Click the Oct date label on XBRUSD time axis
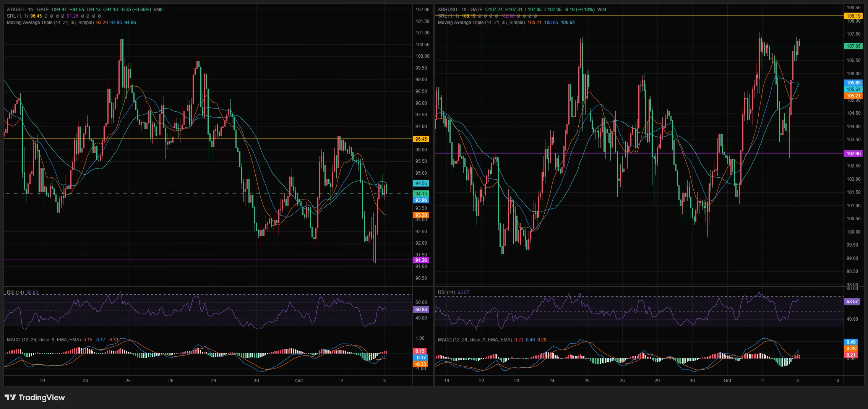The image size is (868, 409). pos(727,381)
